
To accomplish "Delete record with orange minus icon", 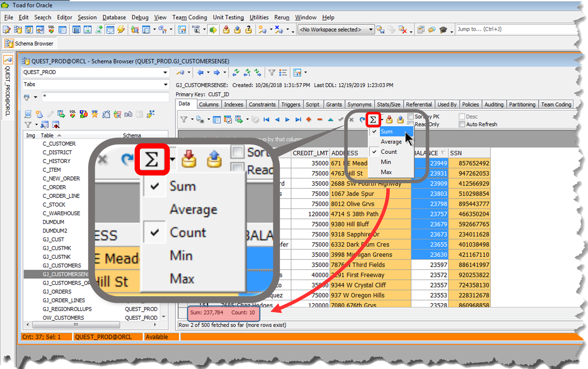I will pos(320,120).
